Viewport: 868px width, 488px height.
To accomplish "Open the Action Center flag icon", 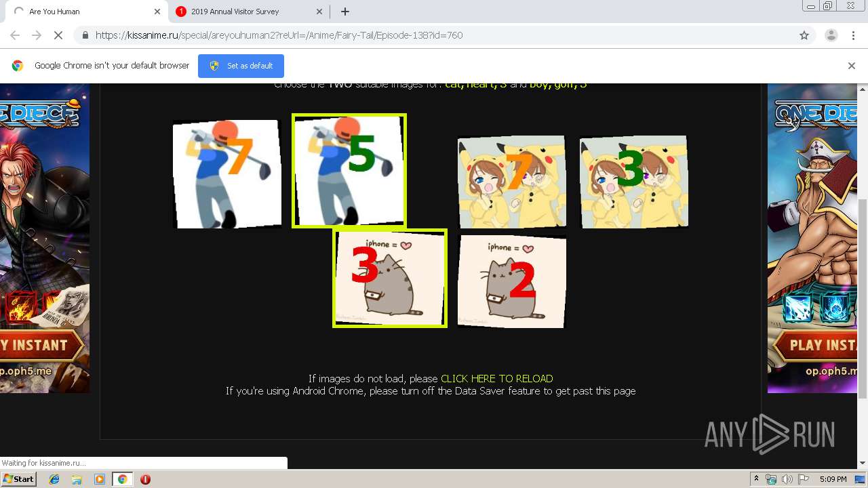I will (x=804, y=479).
